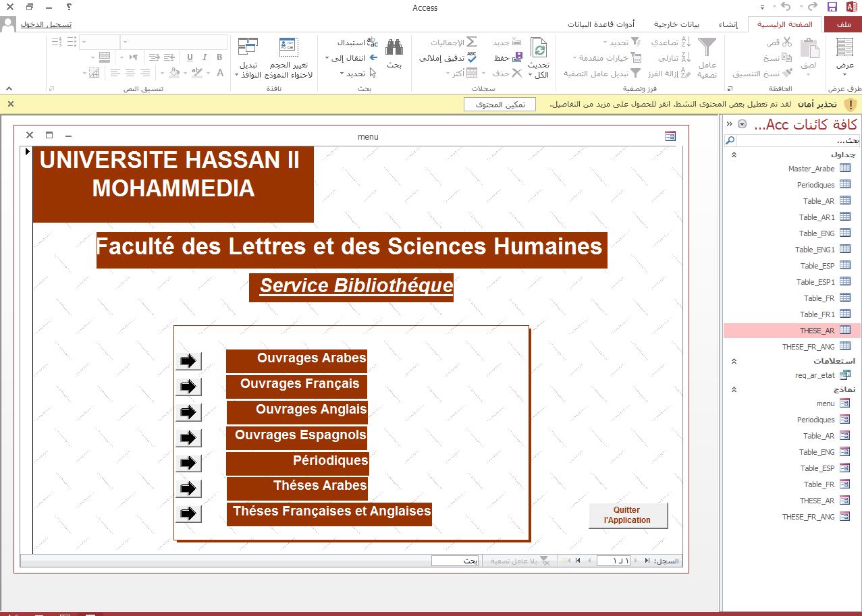
Task: Click the font color A button
Action: coord(219,73)
